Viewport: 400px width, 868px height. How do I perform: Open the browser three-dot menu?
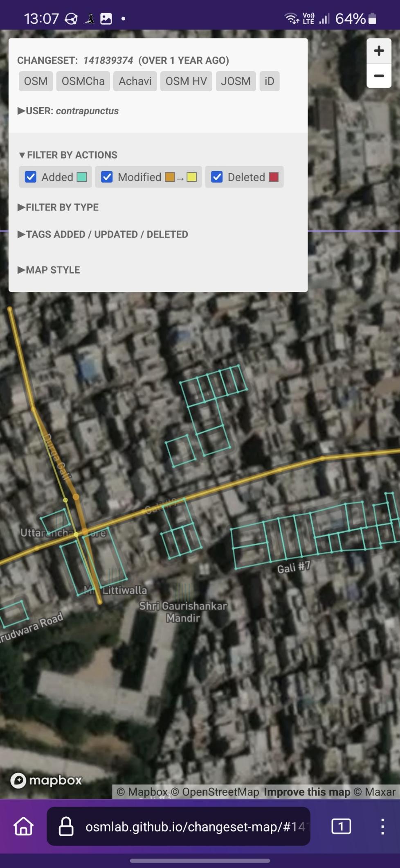382,826
